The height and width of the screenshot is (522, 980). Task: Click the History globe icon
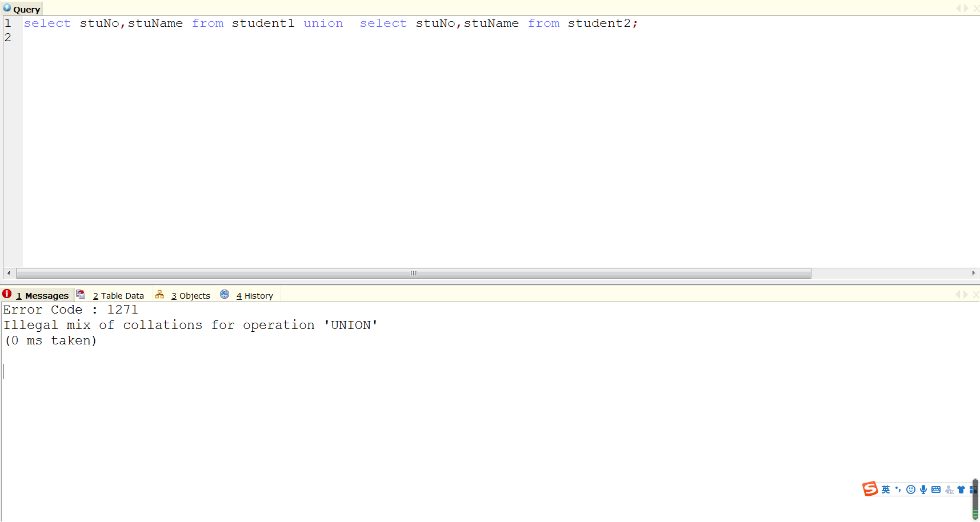[x=225, y=294]
